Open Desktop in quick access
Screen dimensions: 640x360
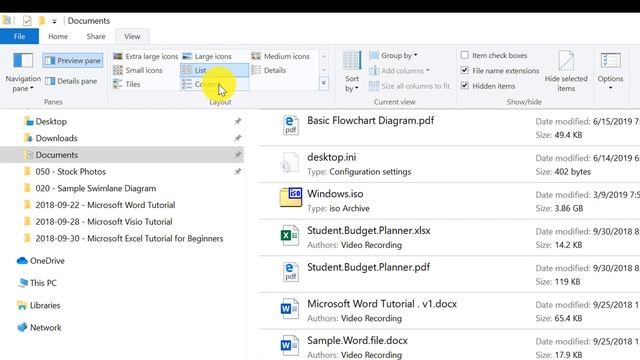51,122
